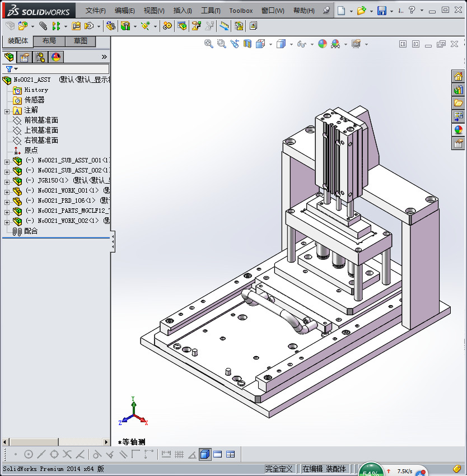
Task: Click the SolidWorks Resources home icon
Action: 459,76
